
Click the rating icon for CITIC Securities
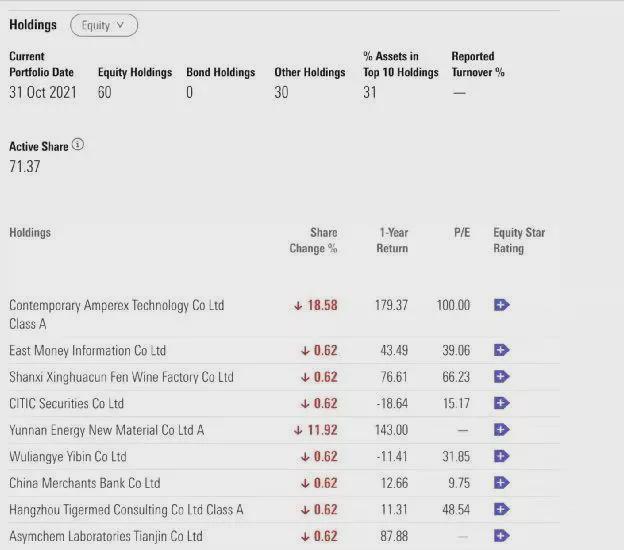coord(501,403)
